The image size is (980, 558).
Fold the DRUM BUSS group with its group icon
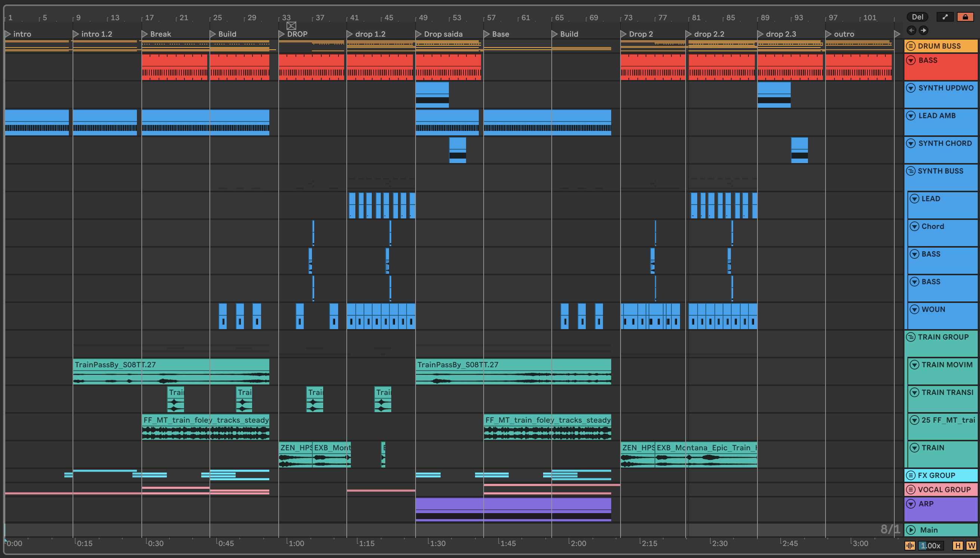pyautogui.click(x=911, y=46)
